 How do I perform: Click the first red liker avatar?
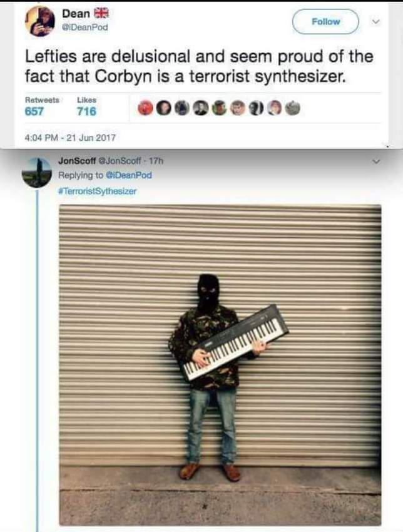pos(145,108)
